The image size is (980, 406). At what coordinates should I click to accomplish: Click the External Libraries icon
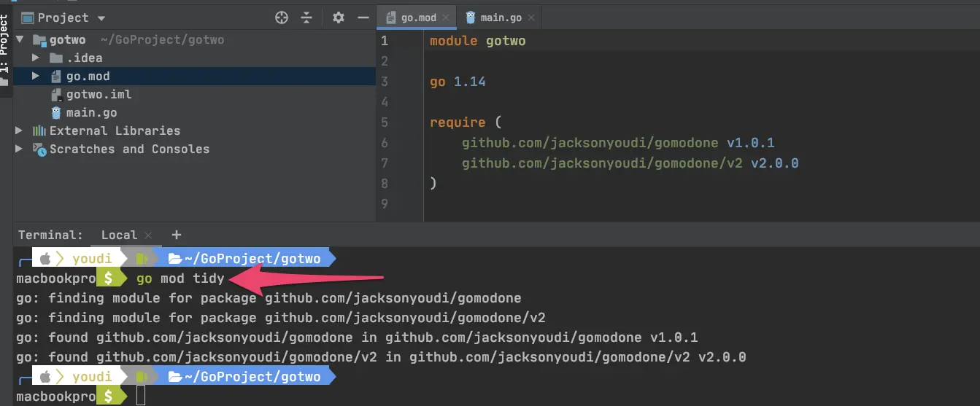click(39, 131)
